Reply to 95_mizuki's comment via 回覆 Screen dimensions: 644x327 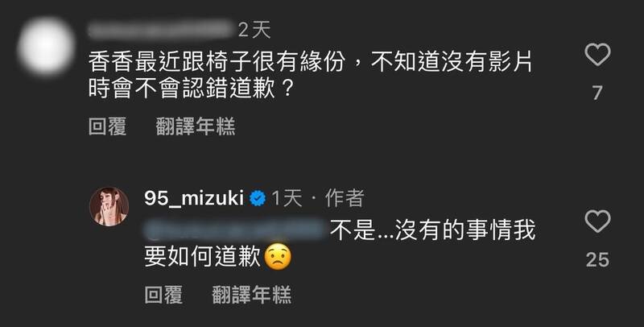tap(163, 295)
